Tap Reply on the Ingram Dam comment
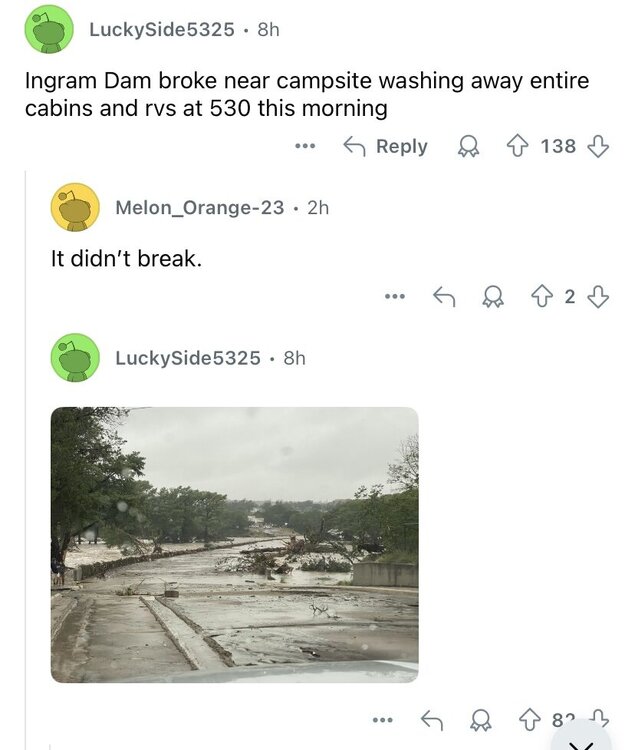This screenshot has height=750, width=635. [385, 147]
